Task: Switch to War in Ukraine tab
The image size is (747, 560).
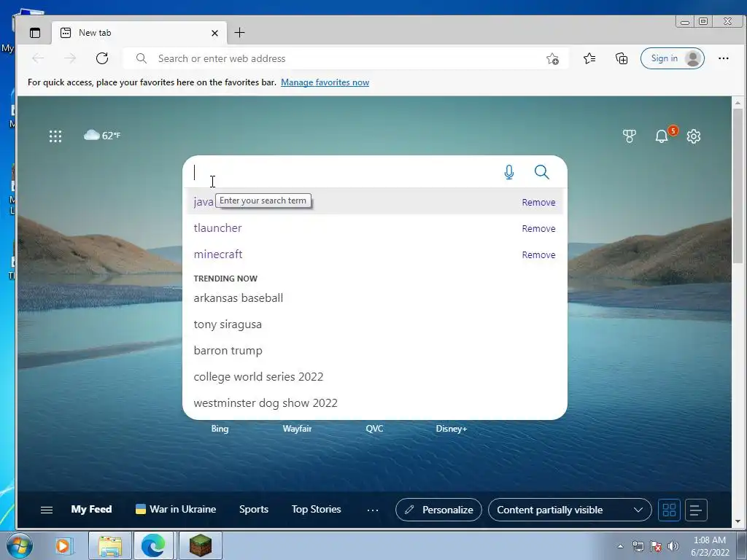Action: coord(176,509)
